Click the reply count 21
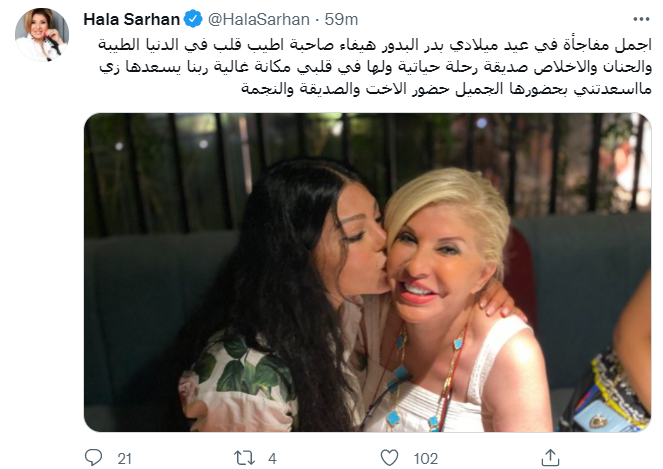 click(x=124, y=458)
